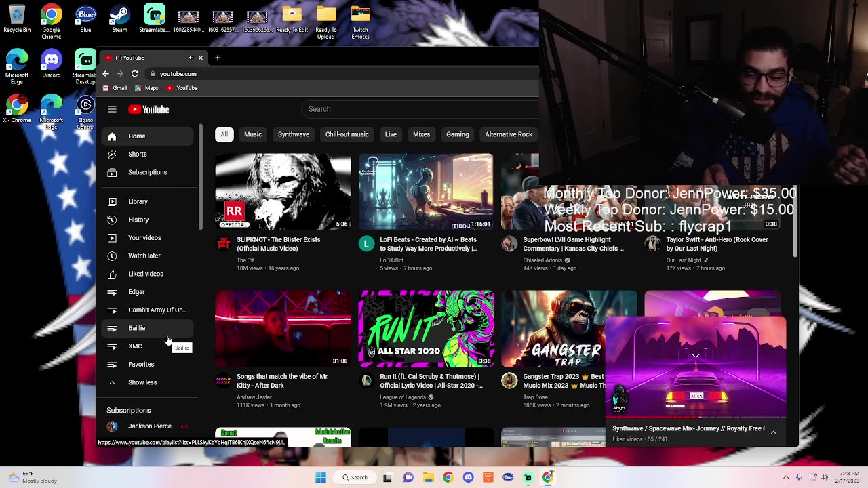Open Discord desktop icon
The image size is (868, 488).
(51, 65)
